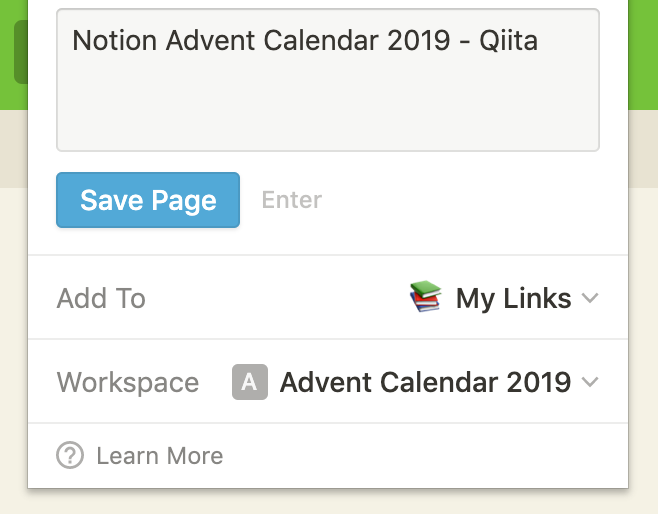Expand the Advent Calendar 2019 chevron arrow
The height and width of the screenshot is (518, 658).
coord(590,382)
